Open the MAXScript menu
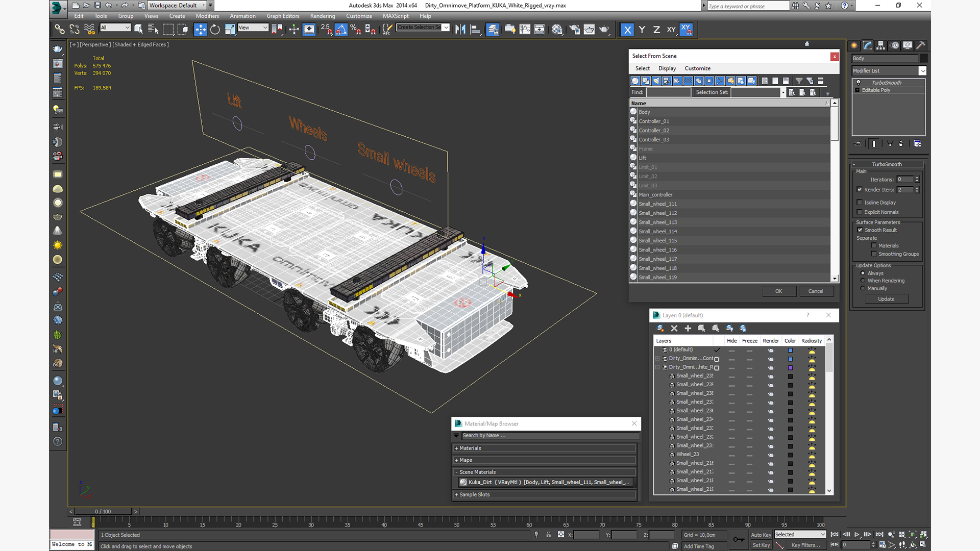 coord(396,16)
